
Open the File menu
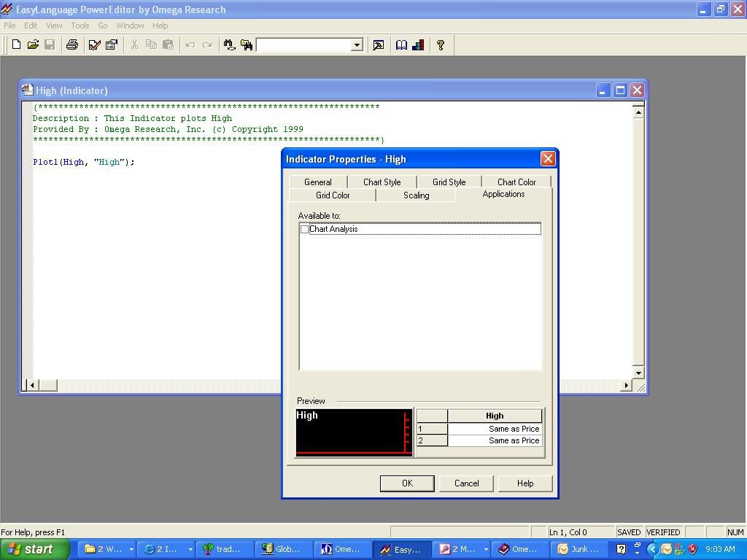coord(9,26)
